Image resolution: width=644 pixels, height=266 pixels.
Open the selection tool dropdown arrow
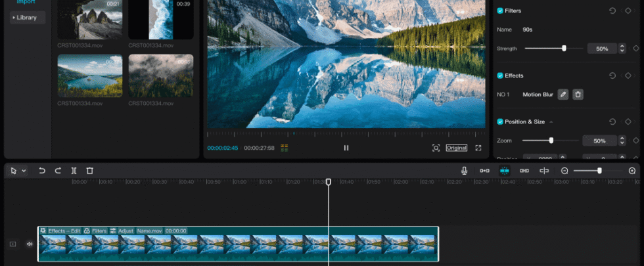coord(24,171)
